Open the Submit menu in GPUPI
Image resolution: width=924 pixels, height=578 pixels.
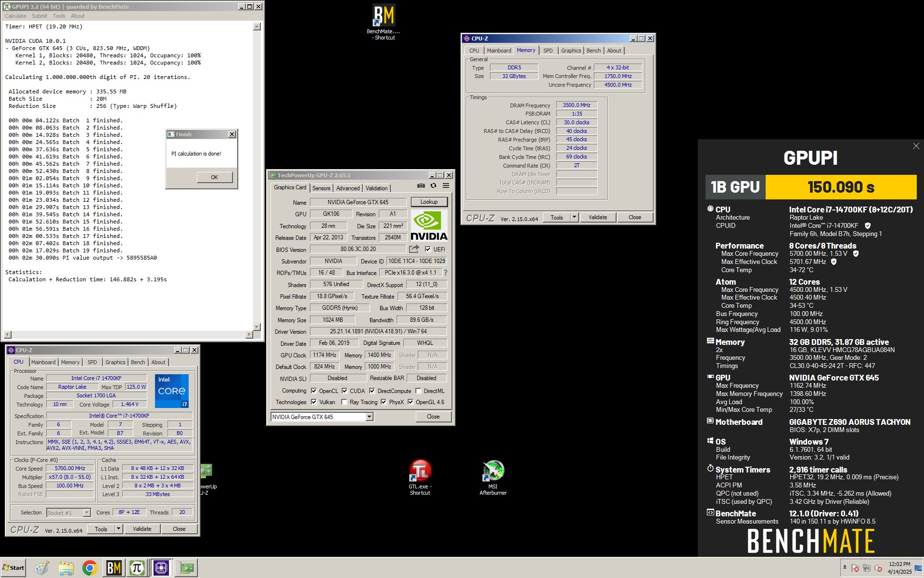(39, 16)
